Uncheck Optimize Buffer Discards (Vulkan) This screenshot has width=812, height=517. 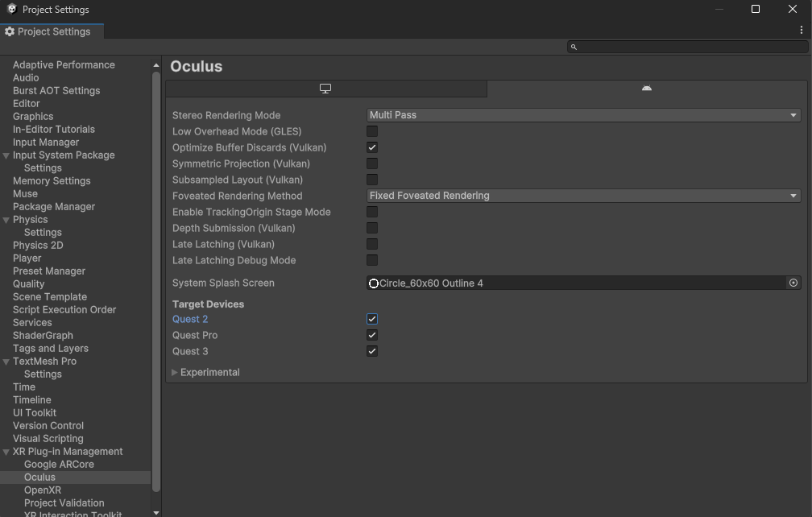pyautogui.click(x=372, y=147)
